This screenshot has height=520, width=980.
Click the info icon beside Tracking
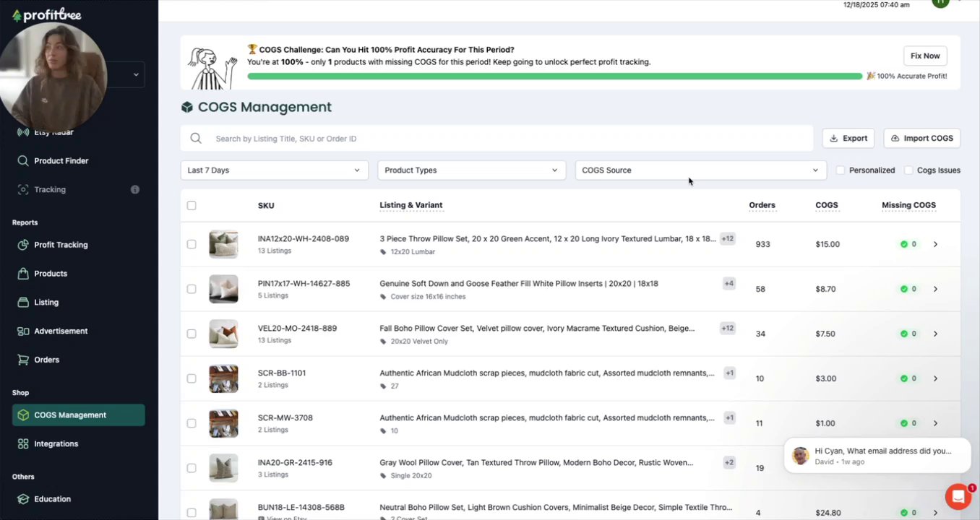pyautogui.click(x=134, y=190)
